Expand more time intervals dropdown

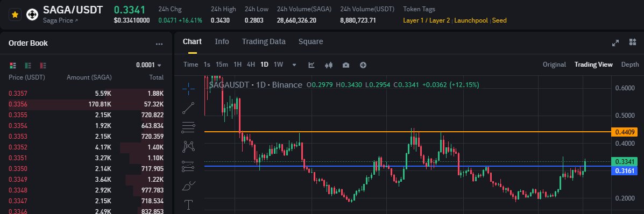click(x=294, y=65)
